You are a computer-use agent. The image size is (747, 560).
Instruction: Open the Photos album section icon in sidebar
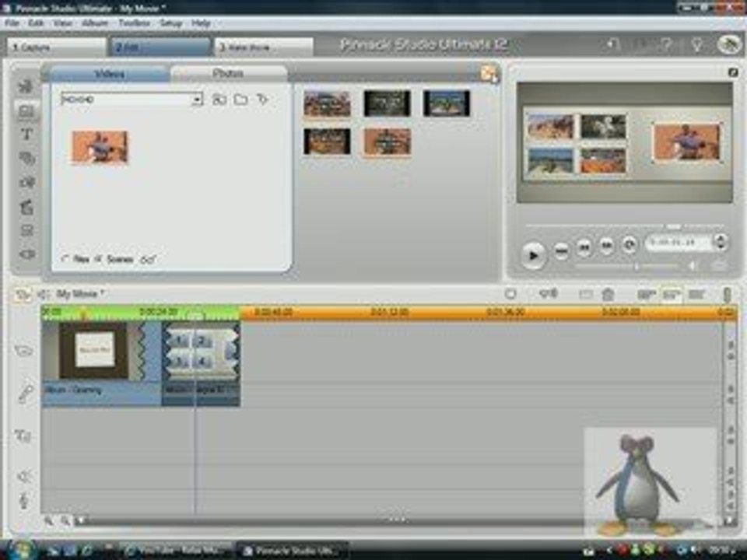click(x=27, y=111)
